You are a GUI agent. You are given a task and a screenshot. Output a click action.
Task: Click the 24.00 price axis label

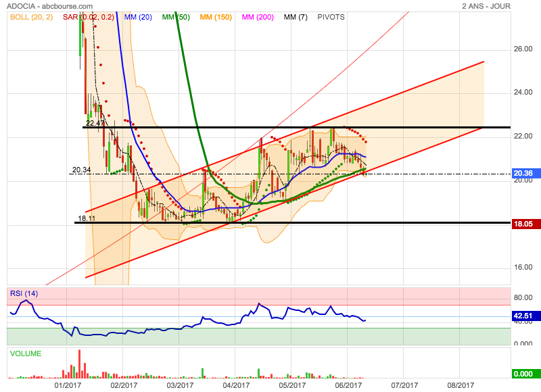point(523,92)
